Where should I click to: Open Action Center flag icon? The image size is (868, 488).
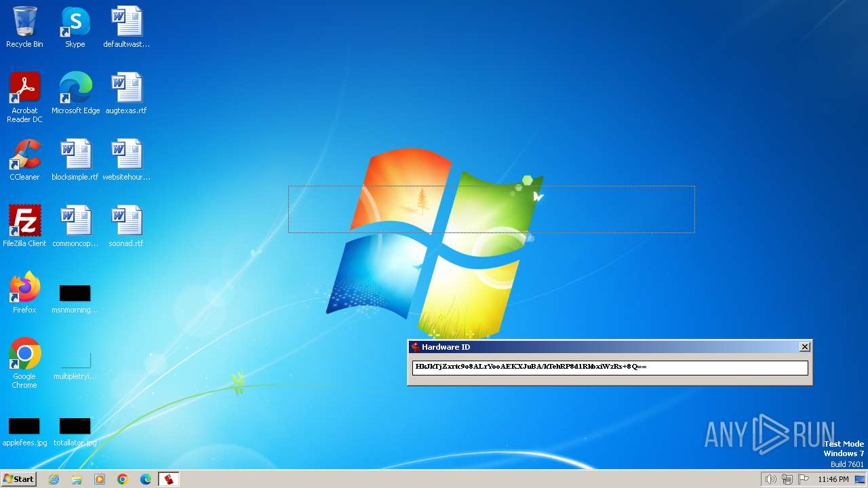pyautogui.click(x=804, y=479)
